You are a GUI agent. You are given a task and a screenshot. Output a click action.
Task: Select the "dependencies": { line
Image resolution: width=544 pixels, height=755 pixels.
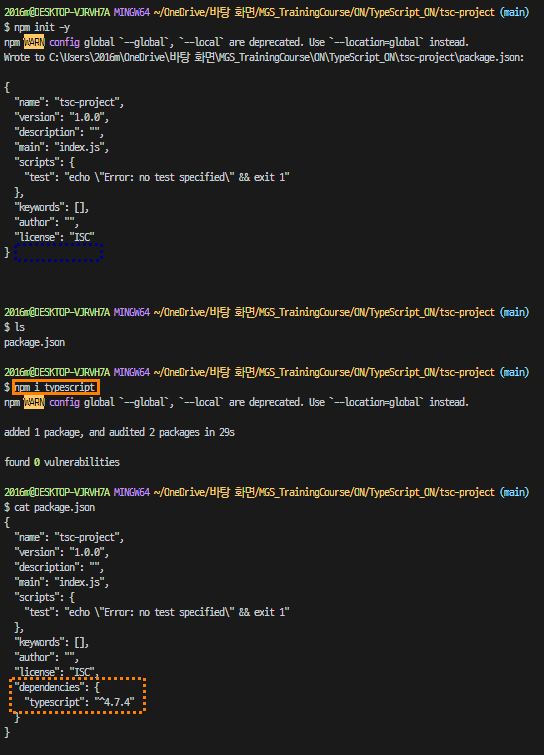pyautogui.click(x=57, y=687)
